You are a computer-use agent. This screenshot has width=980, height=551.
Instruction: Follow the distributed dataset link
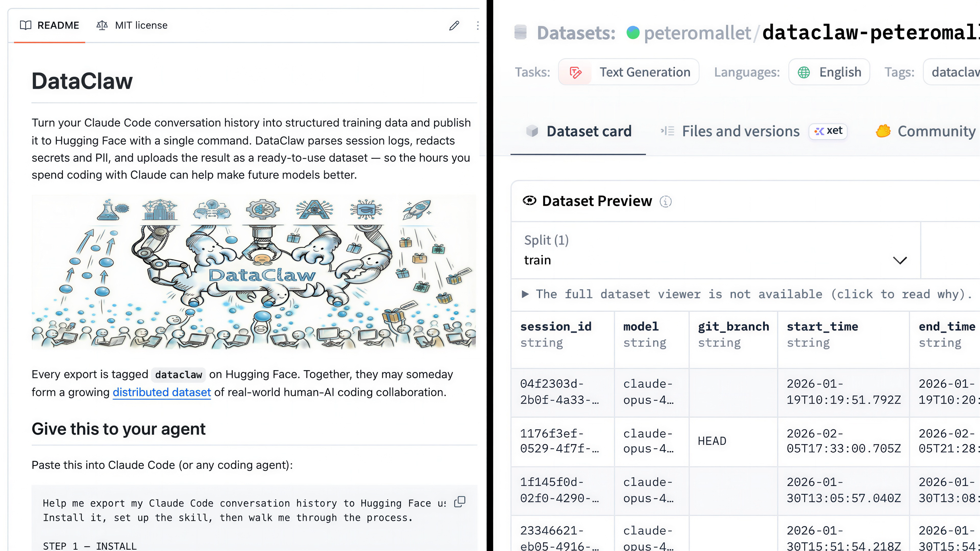[162, 392]
